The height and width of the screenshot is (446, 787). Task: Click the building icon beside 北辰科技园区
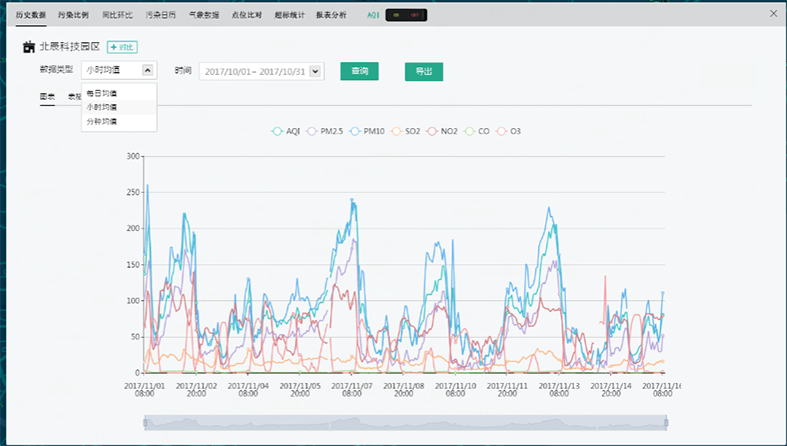(28, 47)
